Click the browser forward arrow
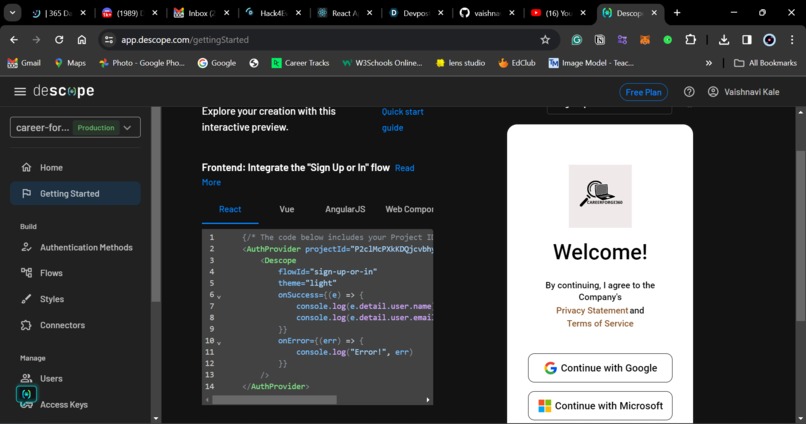The image size is (806, 424). (x=36, y=40)
